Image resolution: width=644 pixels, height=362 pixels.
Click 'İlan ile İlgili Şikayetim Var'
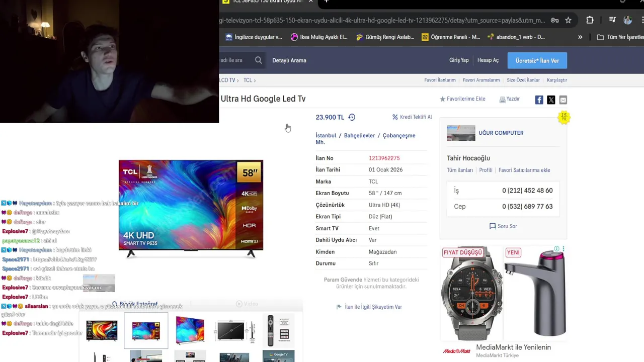click(x=369, y=307)
